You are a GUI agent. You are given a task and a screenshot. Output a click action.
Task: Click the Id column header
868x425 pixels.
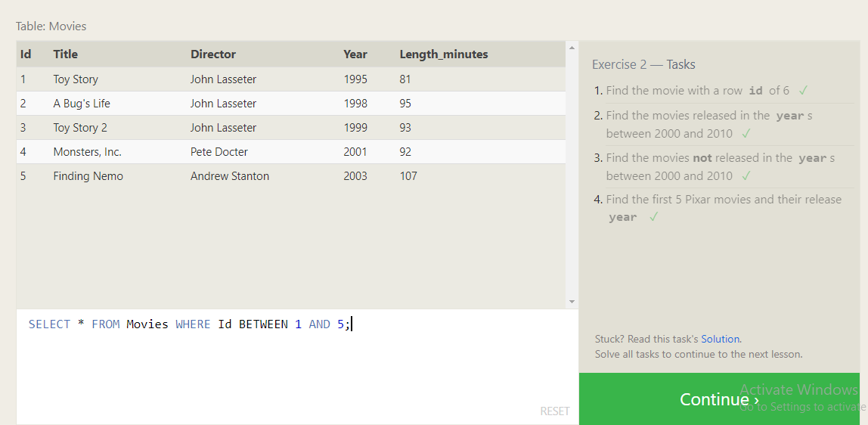click(26, 54)
